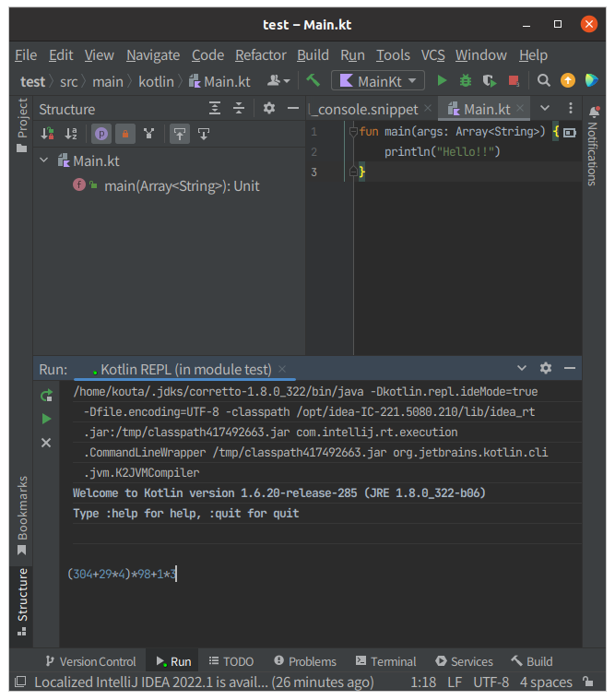The height and width of the screenshot is (700, 615).
Task: Expand Run panel tabs chevron
Action: (x=521, y=368)
